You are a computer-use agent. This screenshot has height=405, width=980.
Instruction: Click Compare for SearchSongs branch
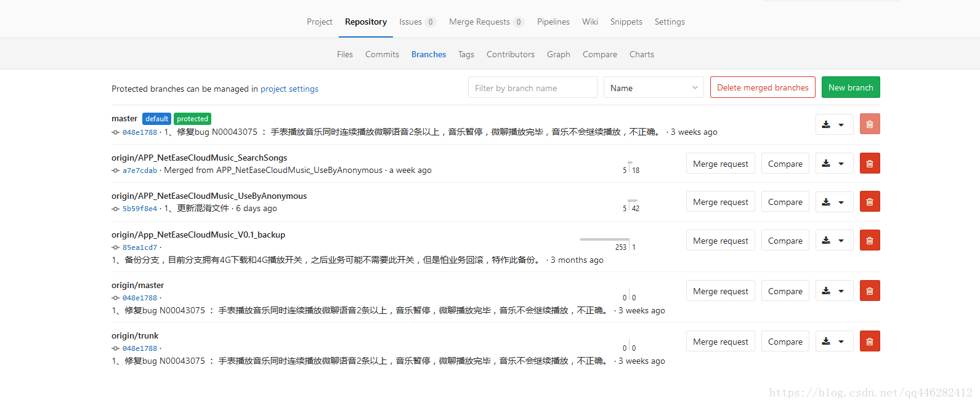(x=785, y=164)
